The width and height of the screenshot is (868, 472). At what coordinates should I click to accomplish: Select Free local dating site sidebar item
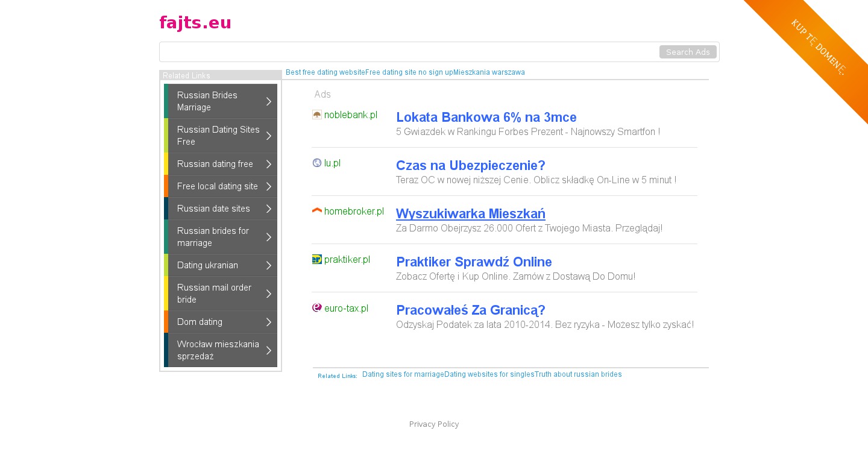tap(218, 186)
